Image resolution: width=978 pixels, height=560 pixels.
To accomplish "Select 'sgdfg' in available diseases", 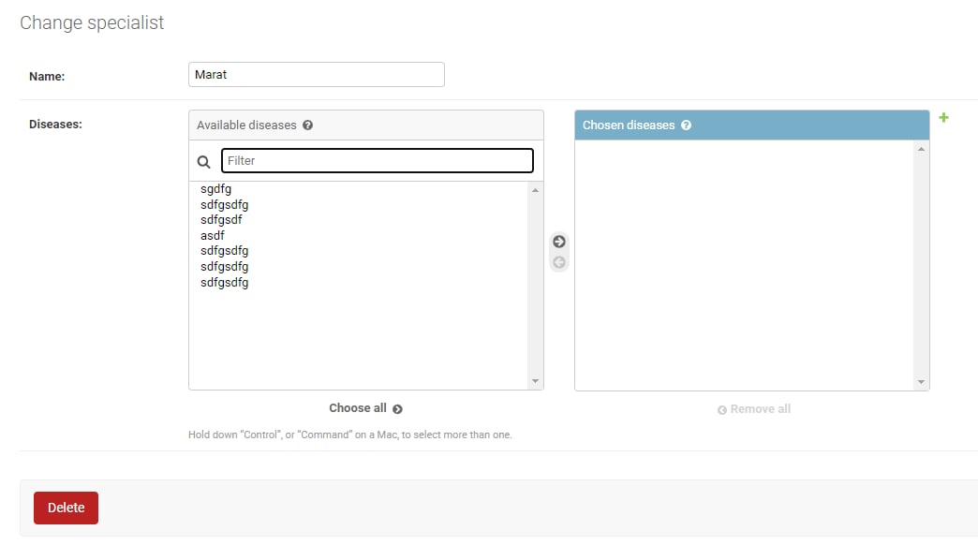I will point(215,188).
